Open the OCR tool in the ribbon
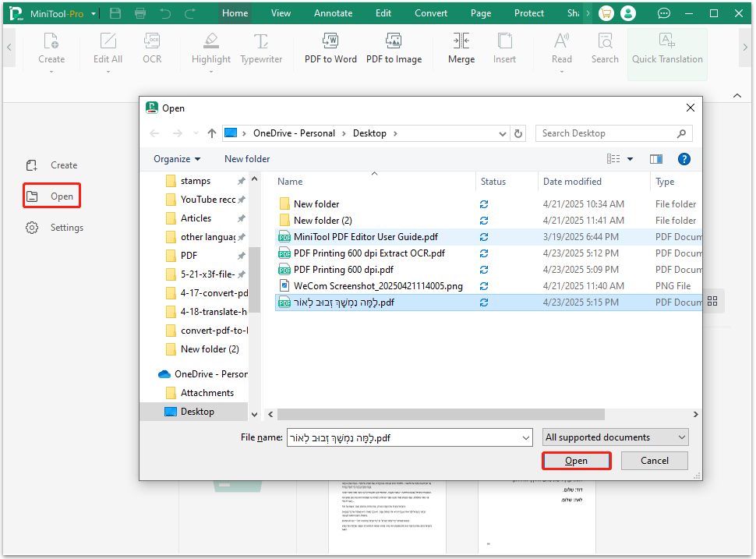This screenshot has height=559, width=756. pos(152,41)
